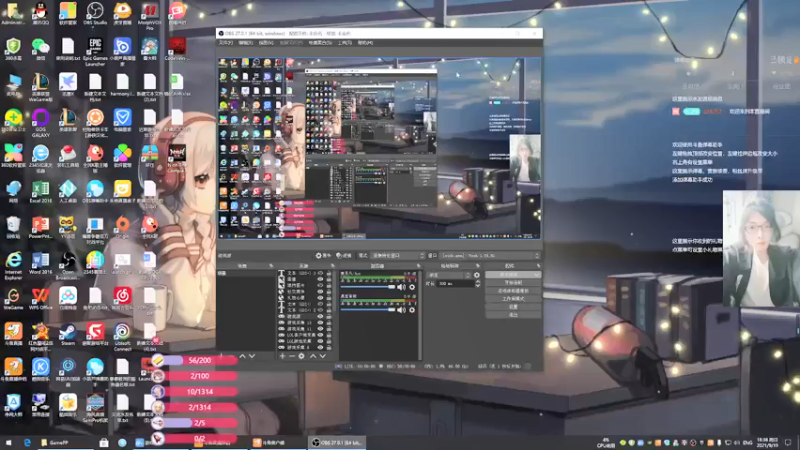Click 启动虚拟摄像机 virtual camera button
The width and height of the screenshot is (800, 450).
pos(513,291)
